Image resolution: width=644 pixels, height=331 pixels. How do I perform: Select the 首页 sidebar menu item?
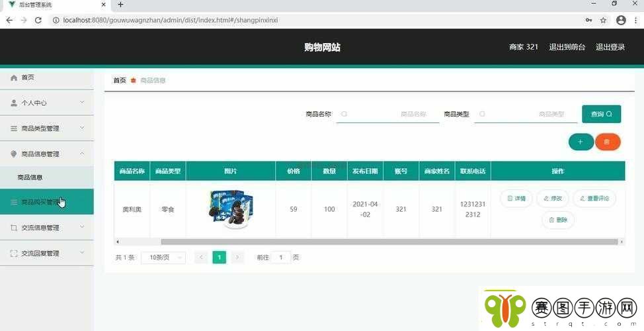tap(47, 77)
